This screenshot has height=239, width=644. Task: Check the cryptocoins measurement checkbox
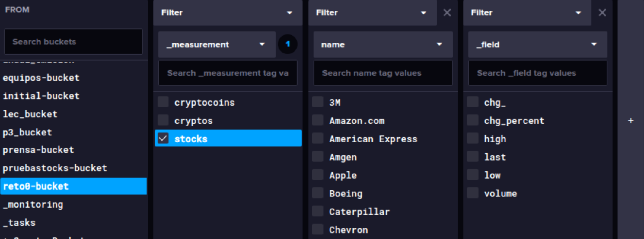[x=163, y=102]
